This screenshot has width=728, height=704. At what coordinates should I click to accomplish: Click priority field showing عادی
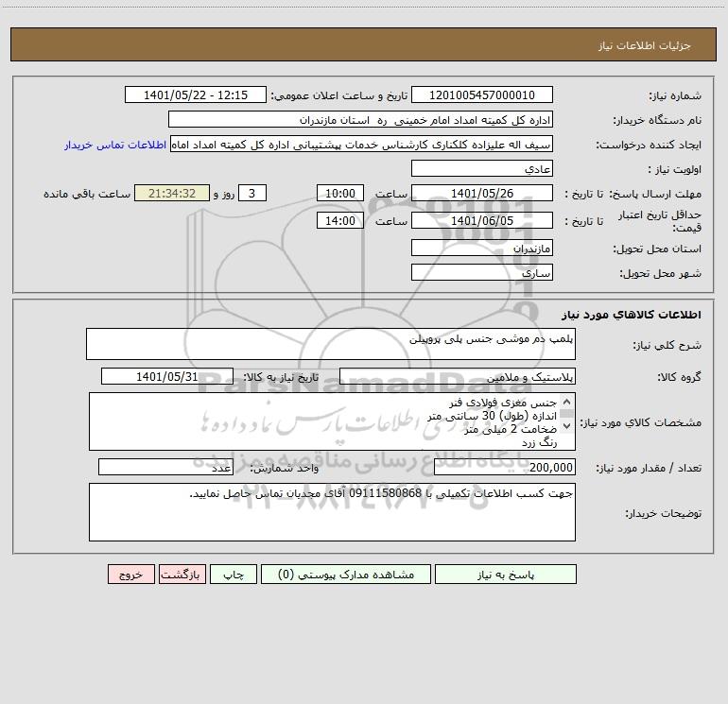tap(482, 169)
